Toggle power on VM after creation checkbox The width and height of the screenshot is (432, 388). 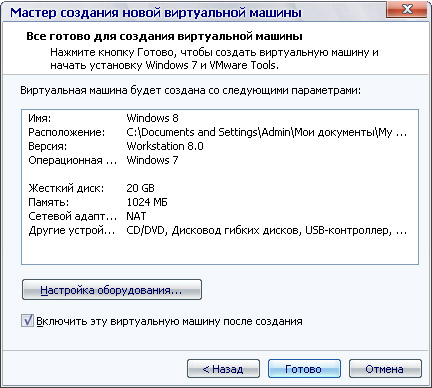click(28, 321)
